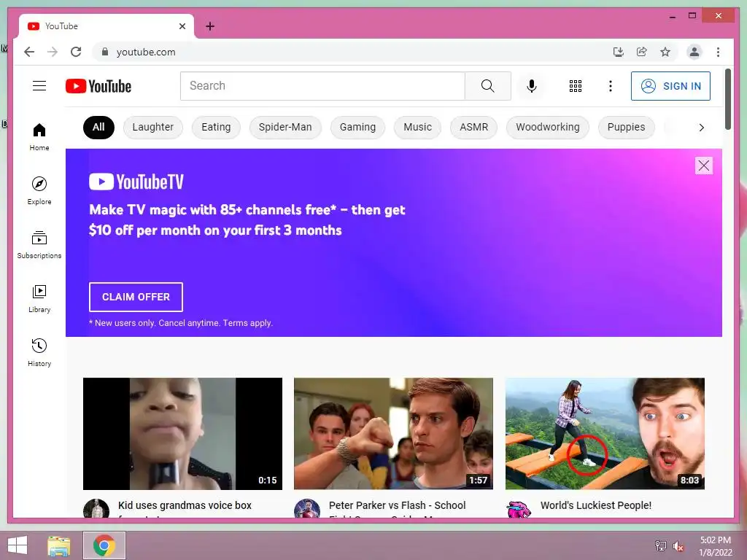The width and height of the screenshot is (747, 560).
Task: Open YouTube settings three-dot menu
Action: (611, 86)
